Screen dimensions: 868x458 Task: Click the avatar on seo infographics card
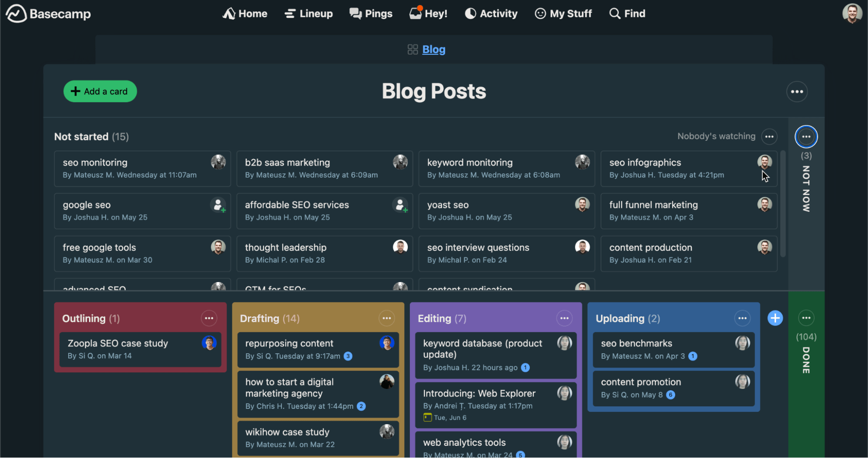[x=765, y=162]
